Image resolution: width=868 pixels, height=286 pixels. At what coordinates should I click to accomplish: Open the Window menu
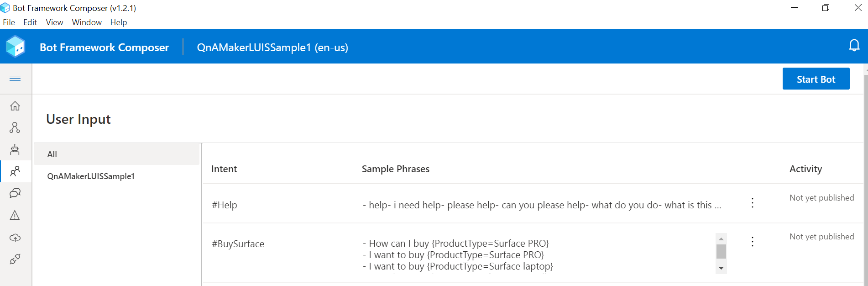[x=87, y=22]
